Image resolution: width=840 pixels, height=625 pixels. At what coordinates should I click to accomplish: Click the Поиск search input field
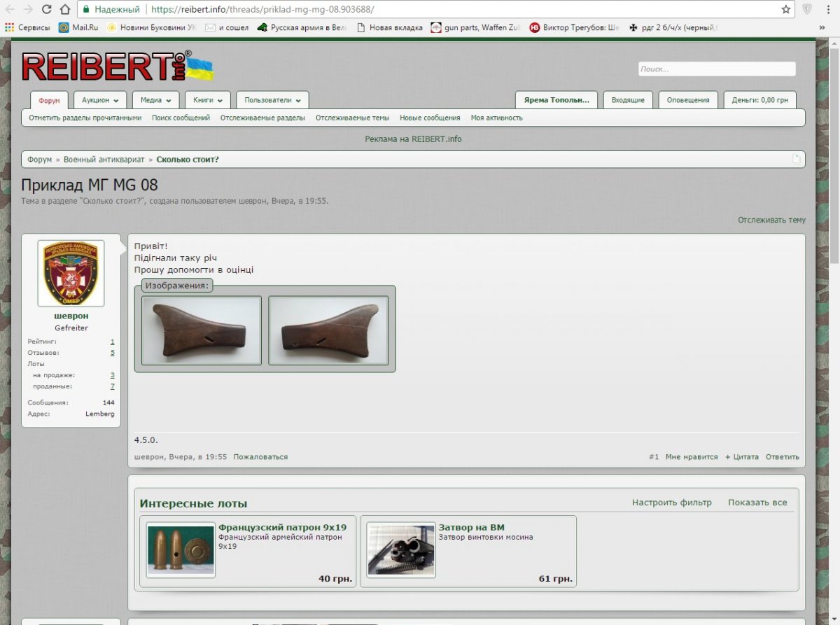coord(716,69)
